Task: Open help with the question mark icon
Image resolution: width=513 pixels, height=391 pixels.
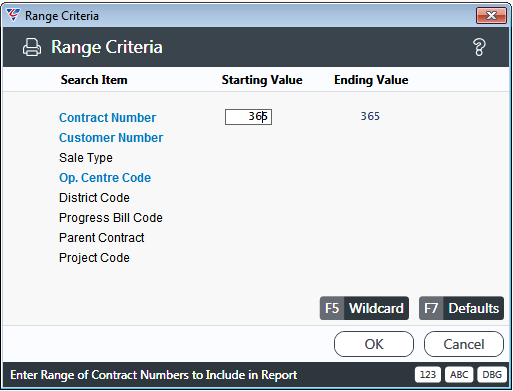Action: 479,47
